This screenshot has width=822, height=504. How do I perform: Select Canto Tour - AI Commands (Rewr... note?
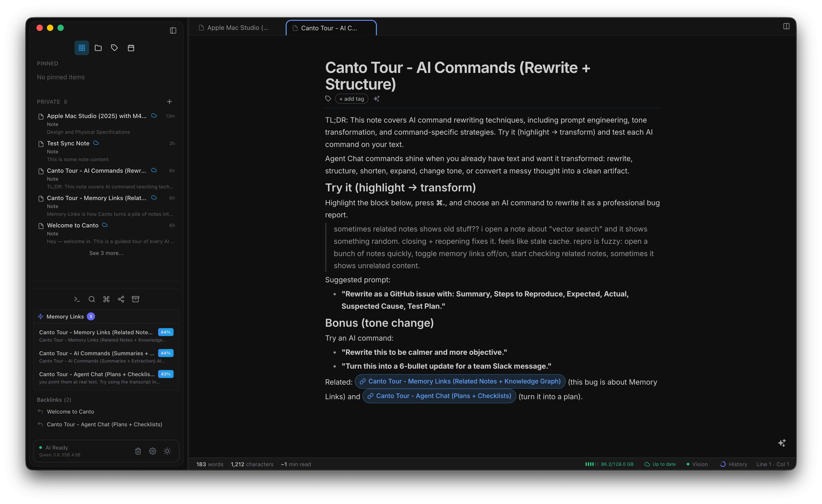(106, 178)
